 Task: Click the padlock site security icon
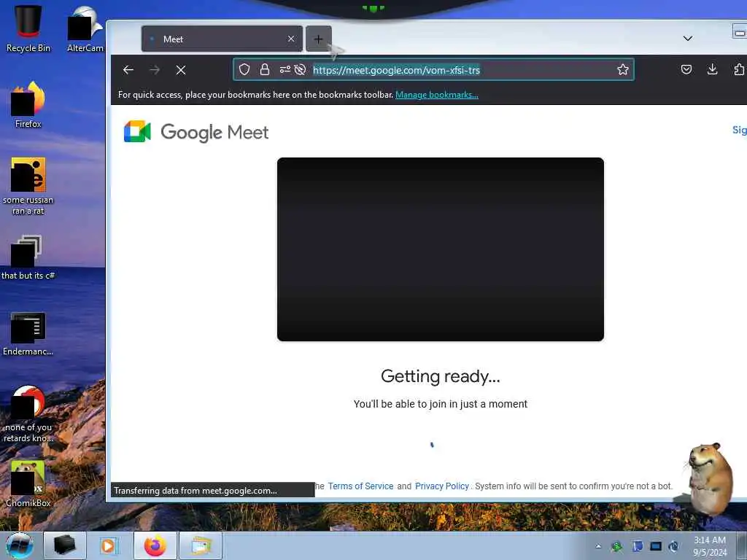tap(265, 69)
